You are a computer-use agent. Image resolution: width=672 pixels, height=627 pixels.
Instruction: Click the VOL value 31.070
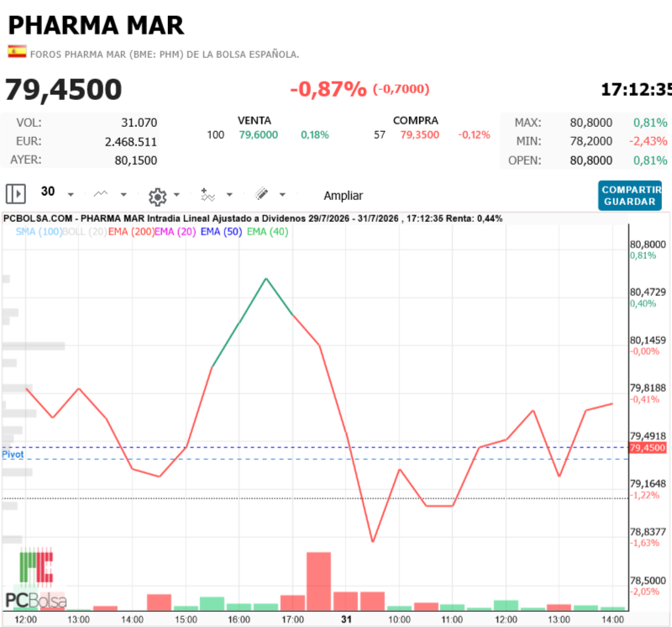tap(139, 123)
